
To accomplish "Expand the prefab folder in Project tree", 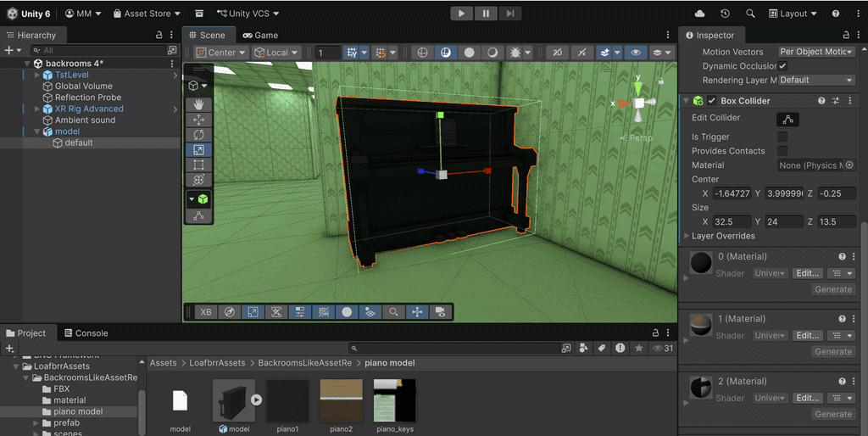I will [36, 422].
